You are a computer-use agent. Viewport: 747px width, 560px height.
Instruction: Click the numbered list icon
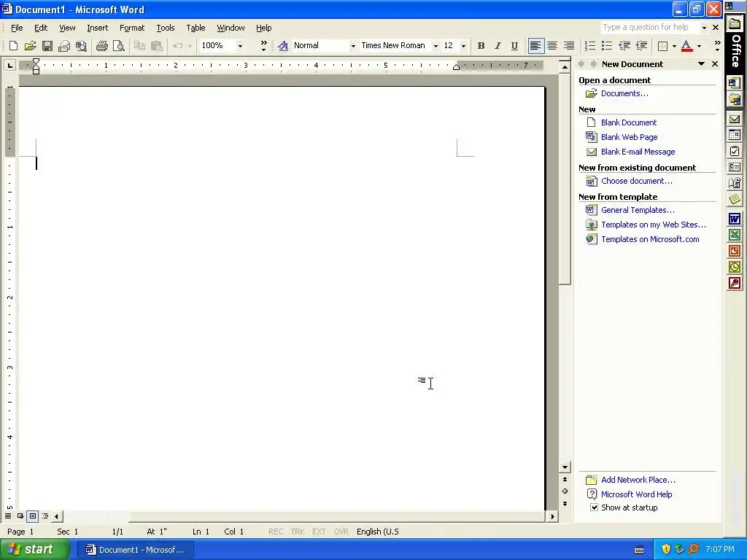(589, 46)
